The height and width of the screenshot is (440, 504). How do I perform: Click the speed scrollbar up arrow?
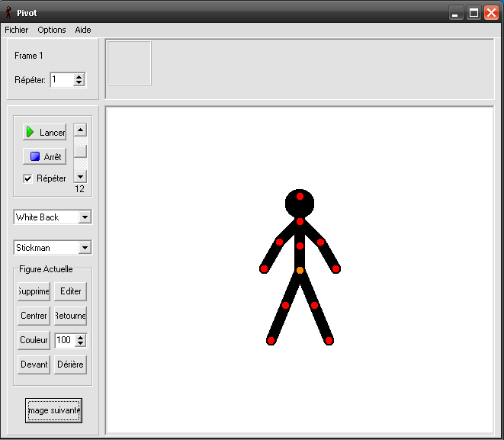(x=80, y=130)
